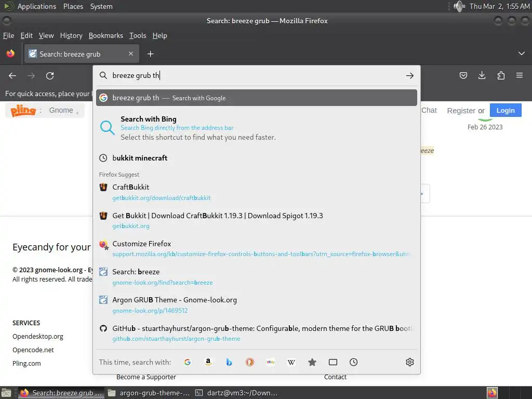Image resolution: width=532 pixels, height=399 pixels.
Task: Click the Contact footer link
Action: click(x=335, y=377)
